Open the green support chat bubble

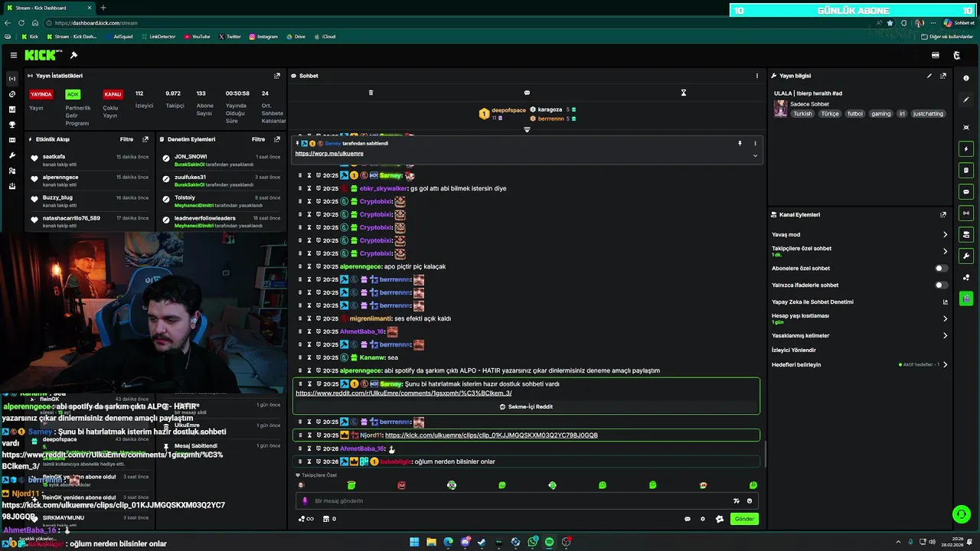coord(961,514)
